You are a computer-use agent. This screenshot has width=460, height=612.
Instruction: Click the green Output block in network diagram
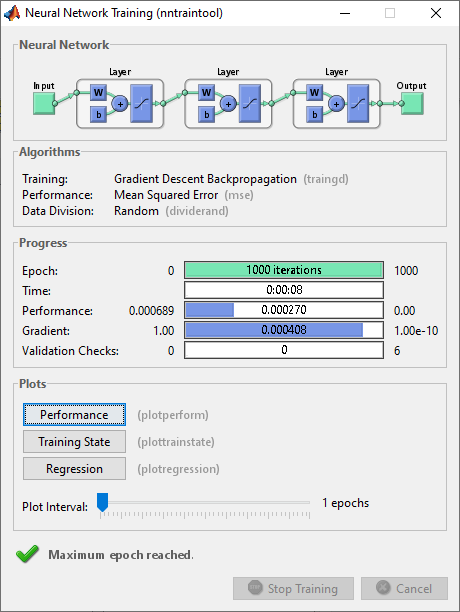pos(412,103)
